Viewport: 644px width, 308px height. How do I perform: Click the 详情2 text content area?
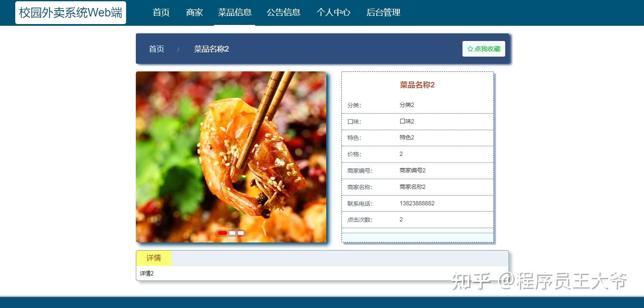146,273
